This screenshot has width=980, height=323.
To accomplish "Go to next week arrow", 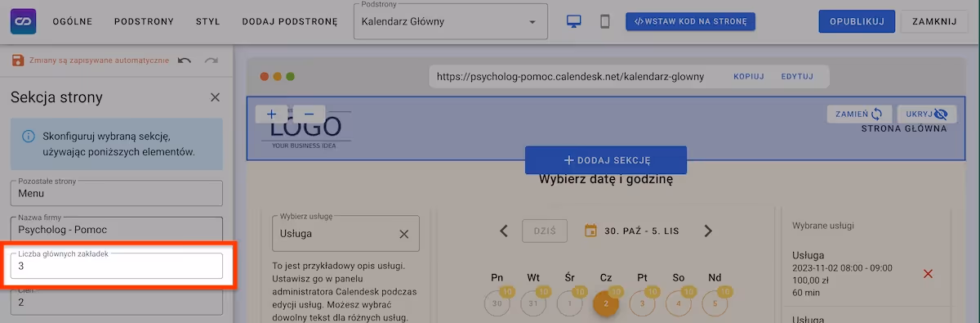I will 708,231.
